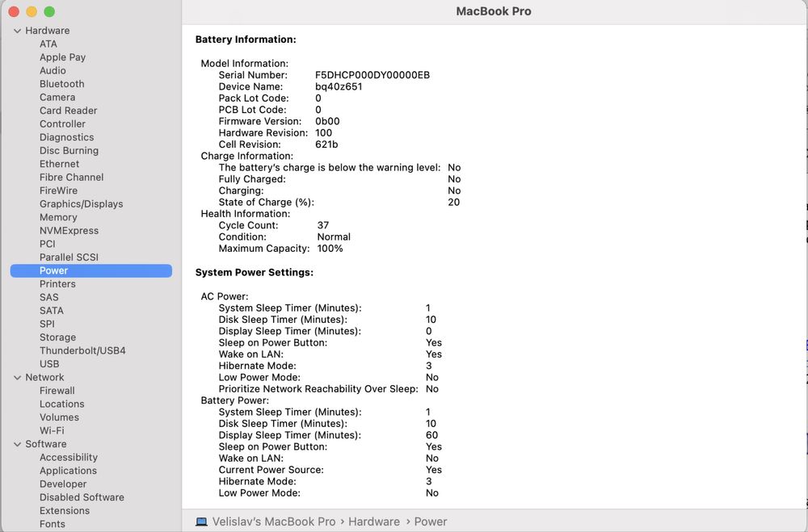Image resolution: width=808 pixels, height=532 pixels.
Task: Select Locations under Network
Action: (x=62, y=404)
